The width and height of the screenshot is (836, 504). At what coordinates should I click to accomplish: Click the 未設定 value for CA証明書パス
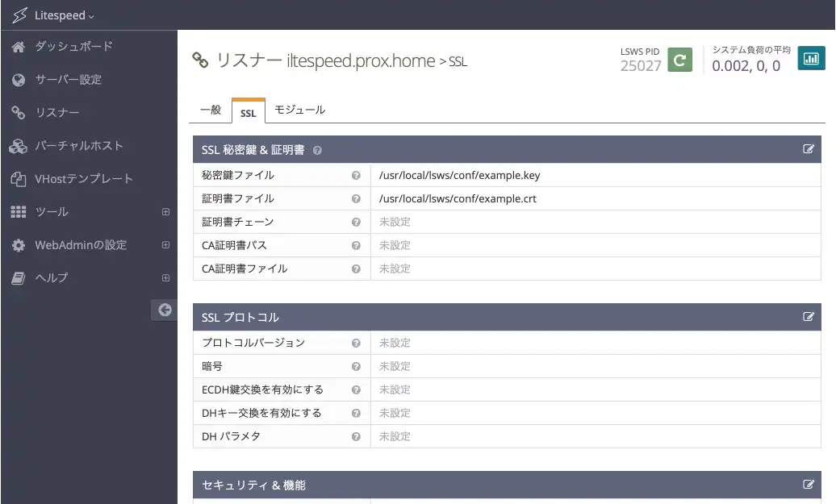coord(395,246)
